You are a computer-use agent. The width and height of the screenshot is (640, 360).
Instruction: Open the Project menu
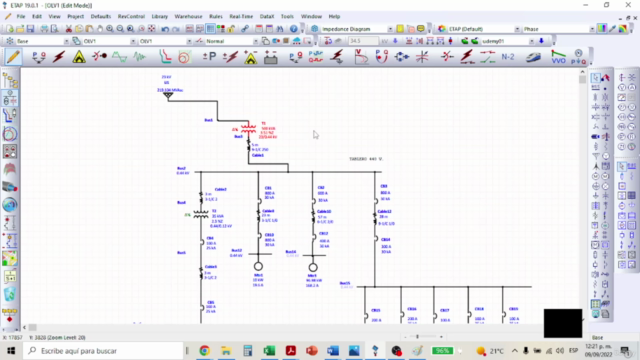(76, 16)
